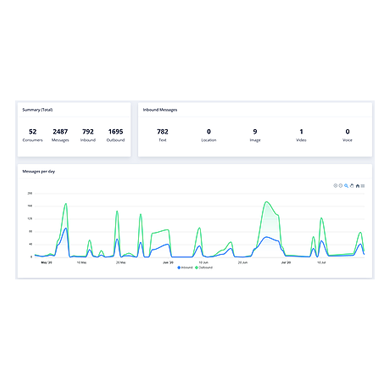Click the chart zoom-in icon
The image size is (389, 379).
pos(335,186)
